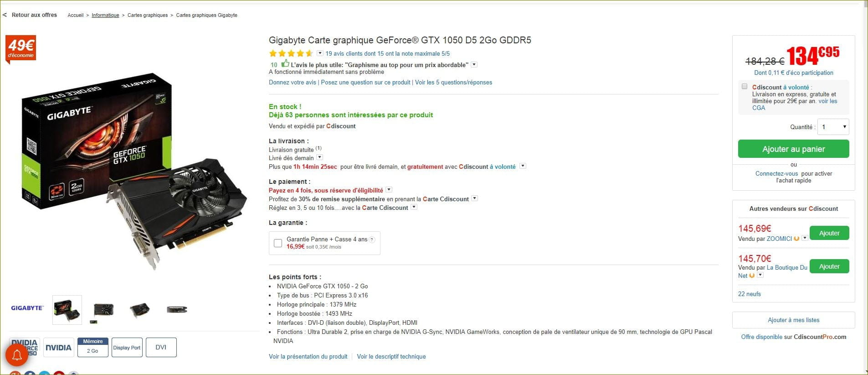Click the Gigabyte brand logo

click(27, 308)
